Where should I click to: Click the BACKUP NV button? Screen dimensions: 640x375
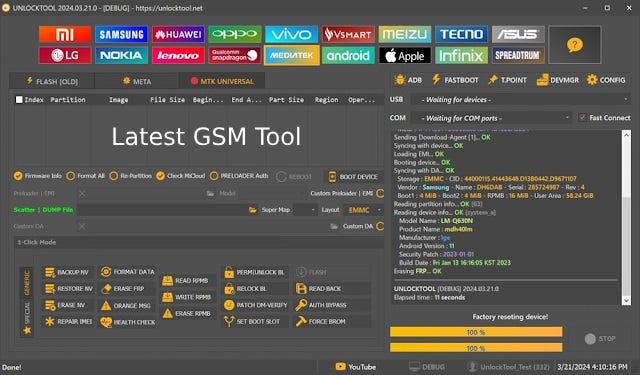point(67,272)
